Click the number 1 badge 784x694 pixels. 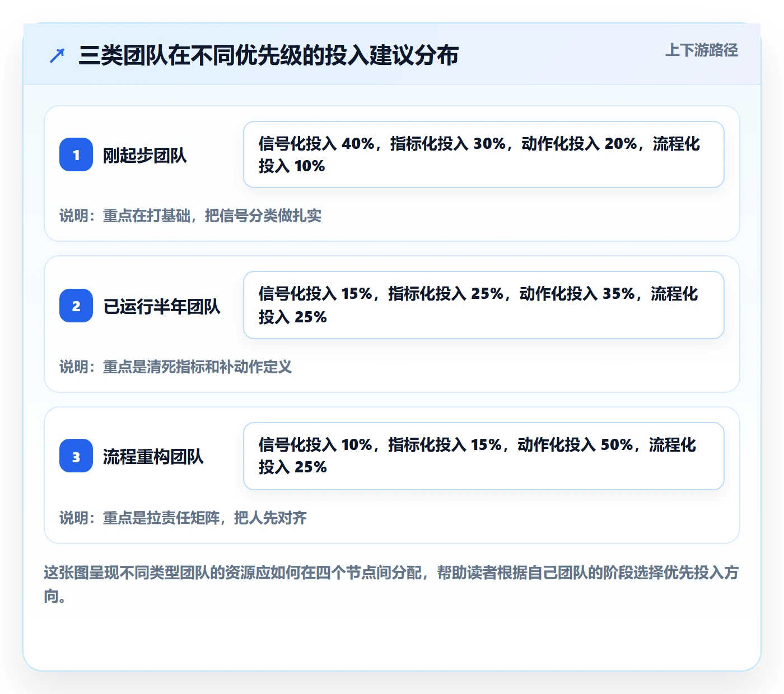coord(76,154)
